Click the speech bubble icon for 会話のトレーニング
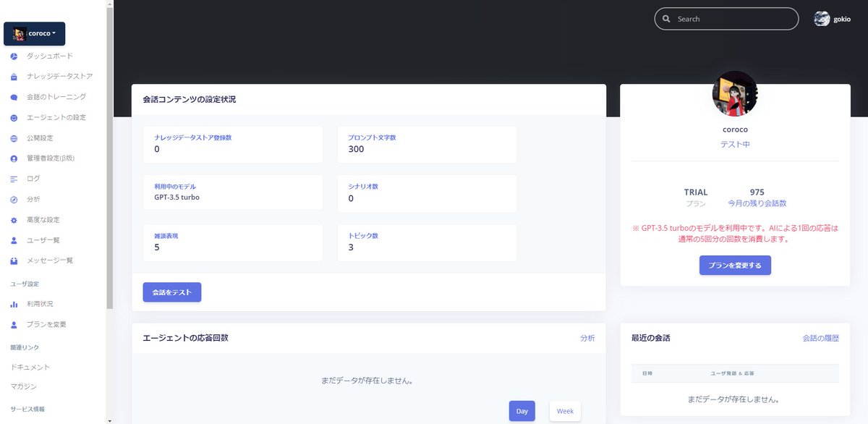This screenshot has width=868, height=424. click(14, 97)
